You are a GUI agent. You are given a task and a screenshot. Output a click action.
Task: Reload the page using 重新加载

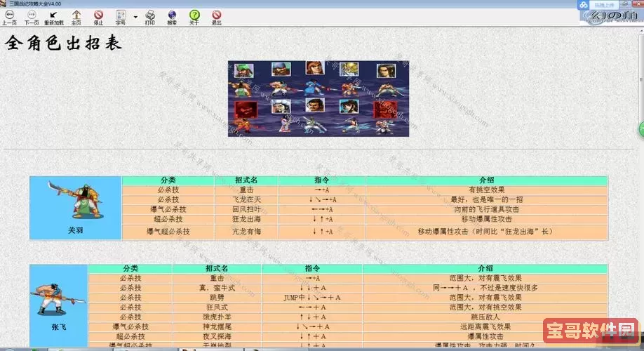(53, 18)
